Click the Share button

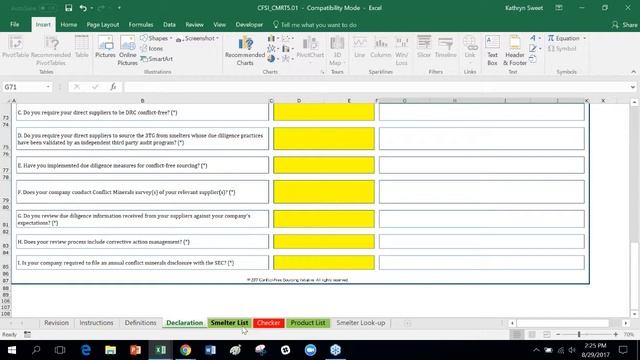624,25
